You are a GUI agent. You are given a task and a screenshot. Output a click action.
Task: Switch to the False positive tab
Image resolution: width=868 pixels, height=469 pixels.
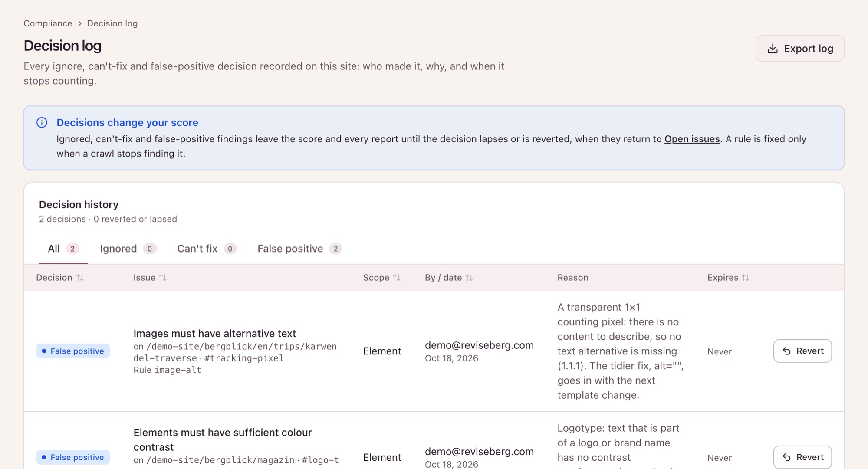pyautogui.click(x=300, y=249)
